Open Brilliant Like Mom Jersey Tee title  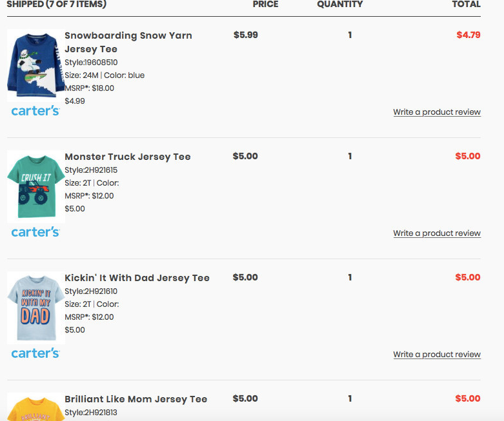[x=136, y=399]
